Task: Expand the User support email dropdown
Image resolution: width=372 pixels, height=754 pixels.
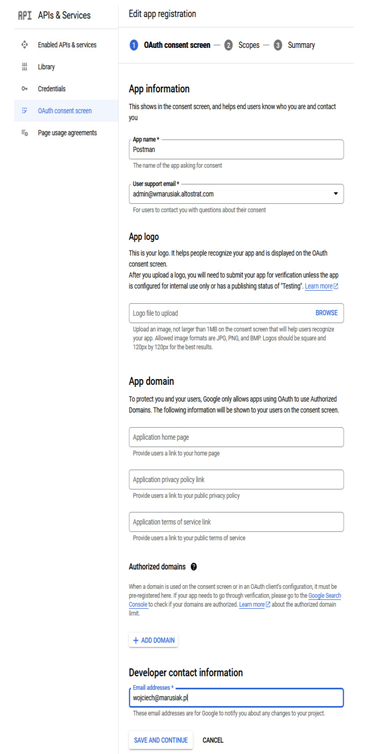Action: [335, 194]
